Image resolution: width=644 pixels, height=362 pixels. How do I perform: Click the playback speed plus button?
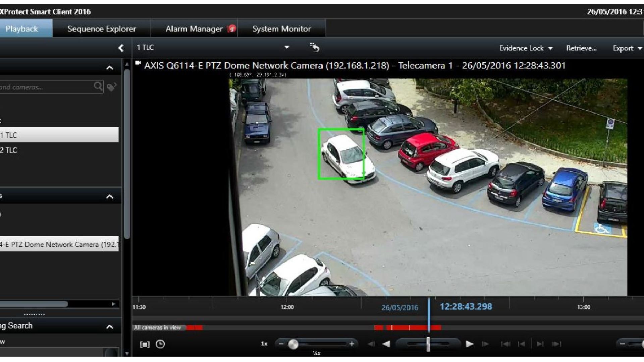click(352, 344)
